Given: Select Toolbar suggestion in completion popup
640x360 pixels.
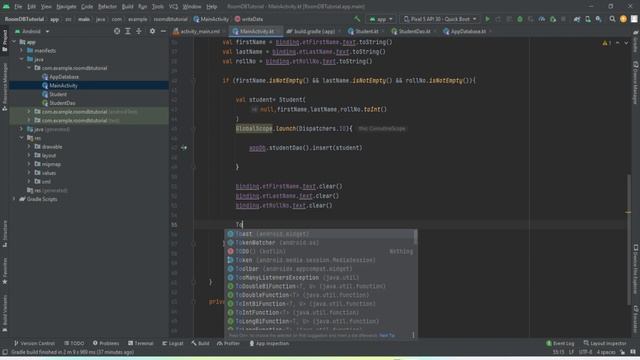Looking at the screenshot, I should (321, 269).
